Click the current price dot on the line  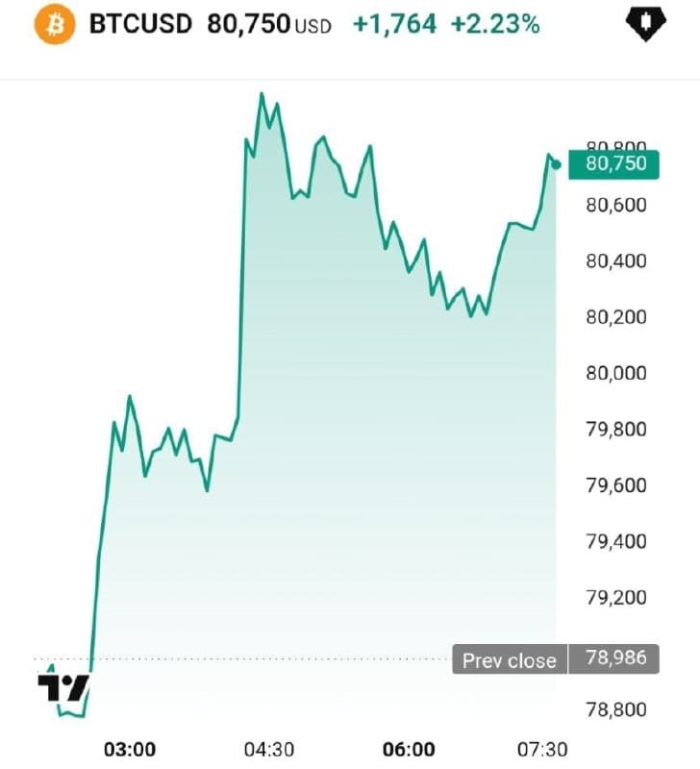[556, 164]
